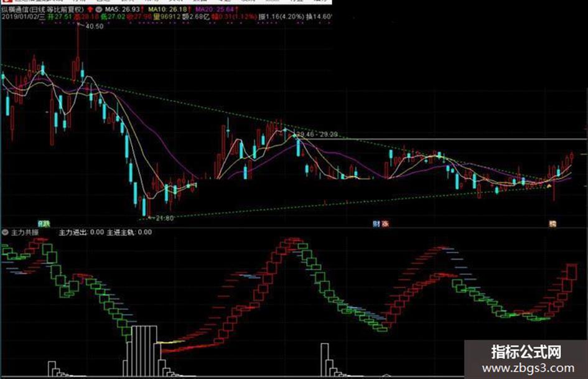This screenshot has width=588, height=379.
Task: Click the turnover amount 额2.68亿
Action: [x=195, y=17]
